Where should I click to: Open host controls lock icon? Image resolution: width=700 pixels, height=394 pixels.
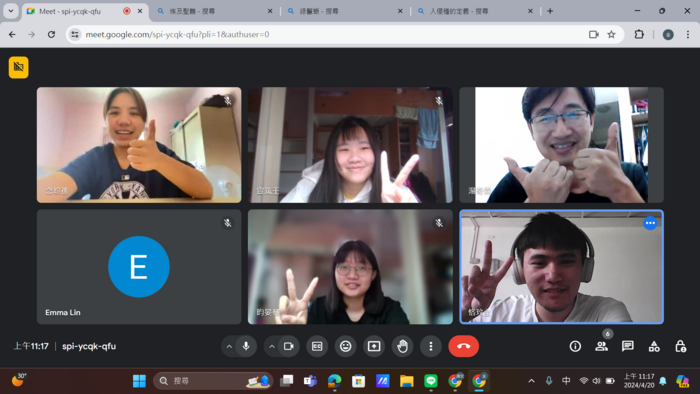coord(680,346)
